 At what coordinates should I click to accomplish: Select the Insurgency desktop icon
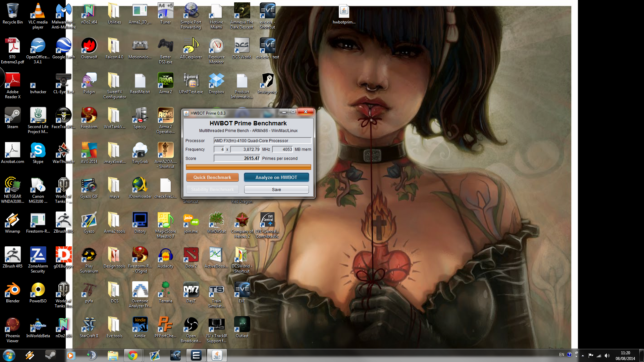tap(267, 83)
